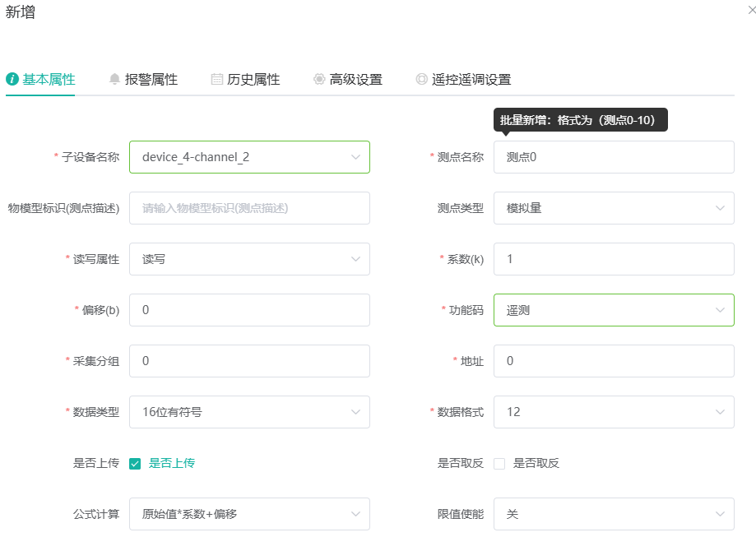Open the 公式计算 dropdown
Viewport: 756px width, 537px height.
[249, 514]
